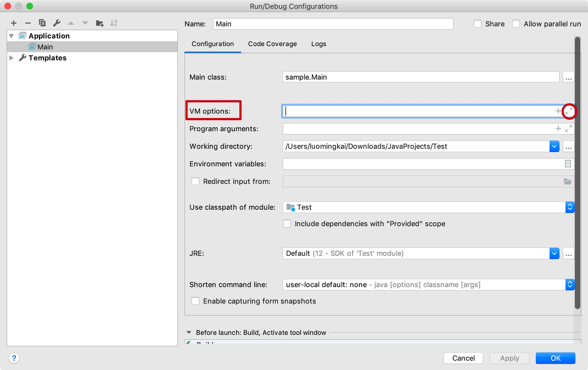The width and height of the screenshot is (588, 370).
Task: Click the help question mark icon
Action: [14, 358]
